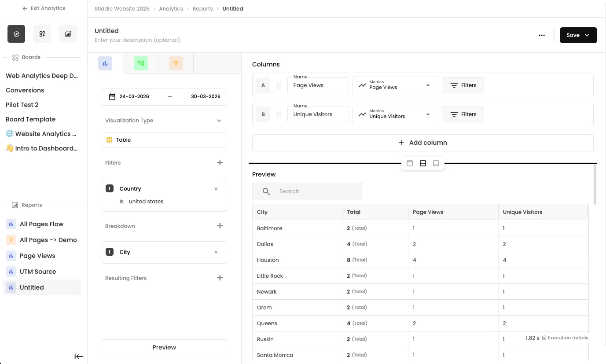Add a resulting filter with plus icon
Viewport: 606px width, 364px height.
point(220,278)
